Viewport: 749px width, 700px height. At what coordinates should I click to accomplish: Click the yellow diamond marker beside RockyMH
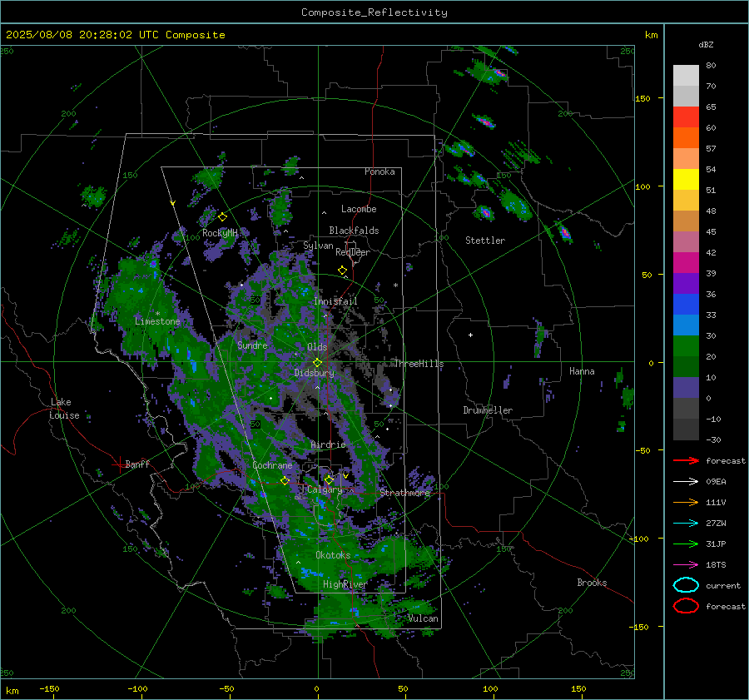coord(222,217)
